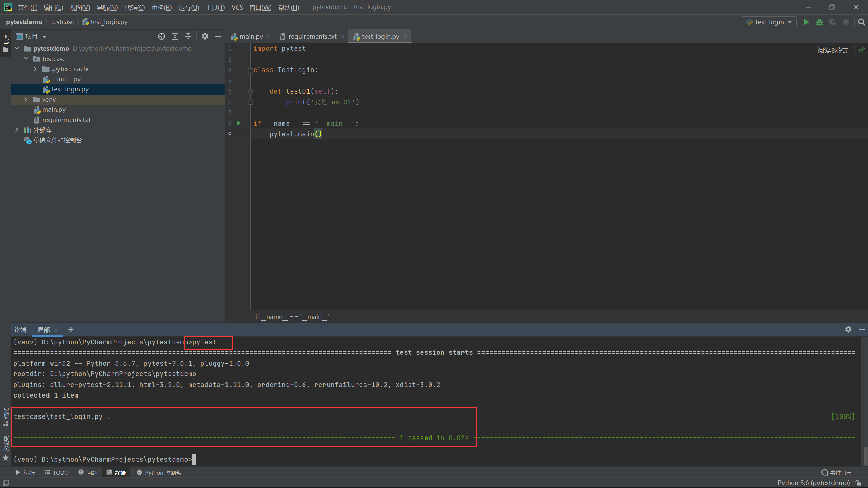The height and width of the screenshot is (488, 868).
Task: Toggle the project tool window in the sidebar
Action: tap(6, 43)
